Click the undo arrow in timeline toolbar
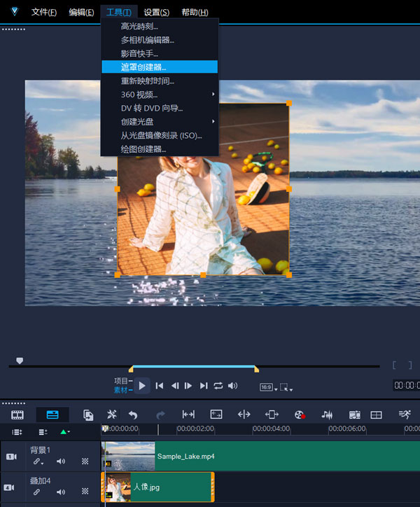The height and width of the screenshot is (507, 420). point(133,415)
